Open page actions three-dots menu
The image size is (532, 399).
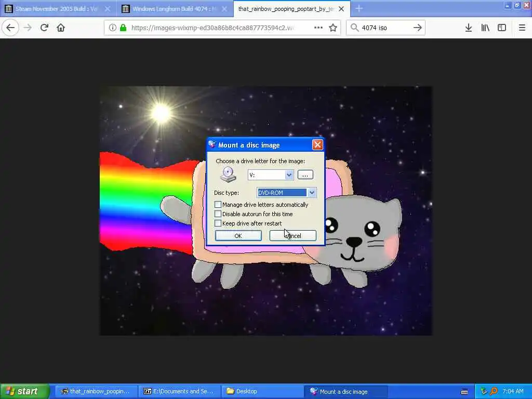point(318,28)
